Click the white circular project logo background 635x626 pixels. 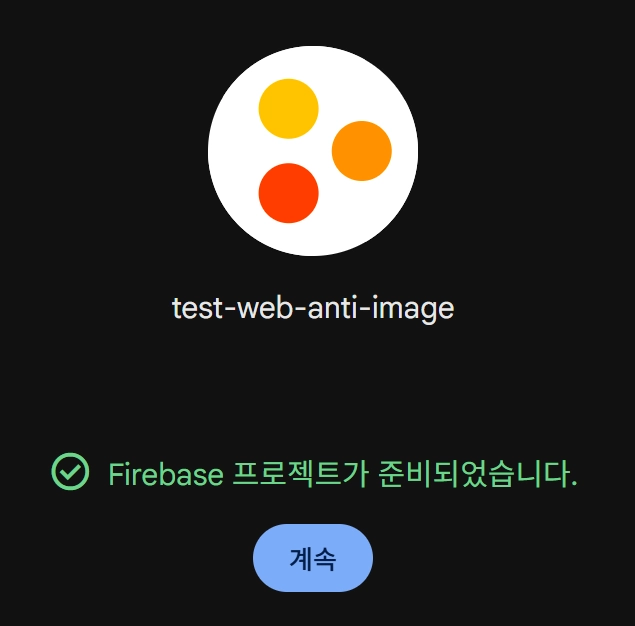coord(313,151)
